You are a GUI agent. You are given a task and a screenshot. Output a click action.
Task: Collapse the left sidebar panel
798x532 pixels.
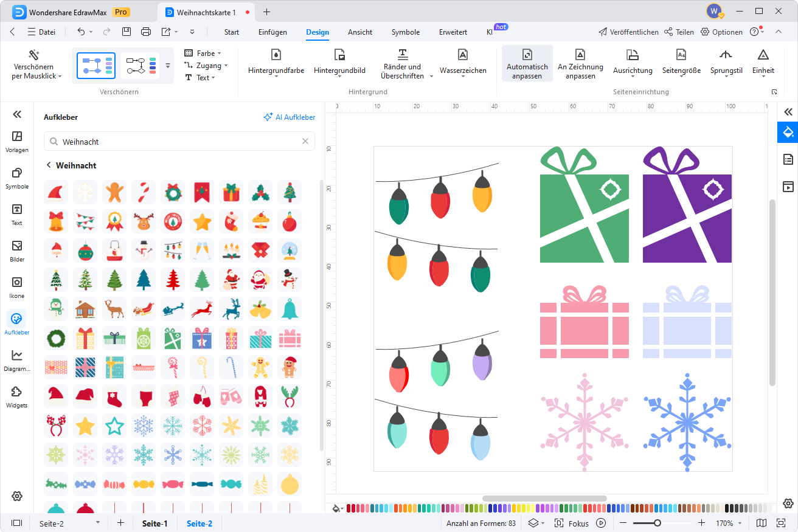click(x=17, y=114)
